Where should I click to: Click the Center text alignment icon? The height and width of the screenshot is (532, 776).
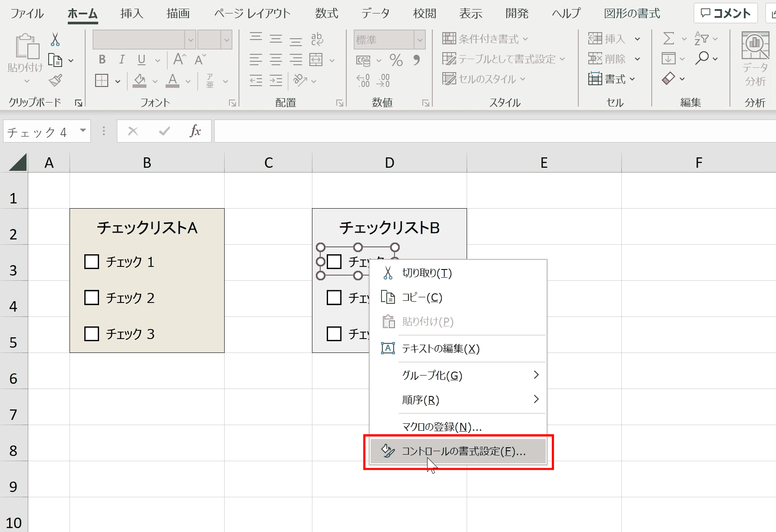click(276, 60)
